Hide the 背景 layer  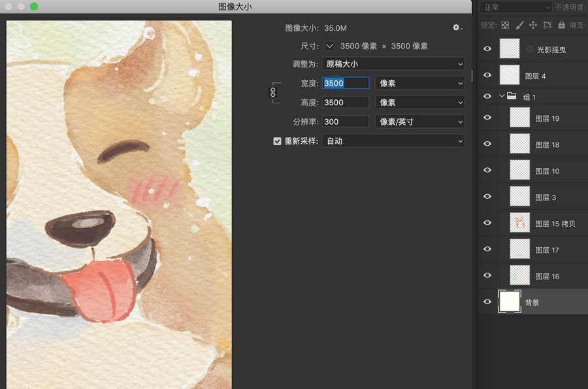pos(487,301)
